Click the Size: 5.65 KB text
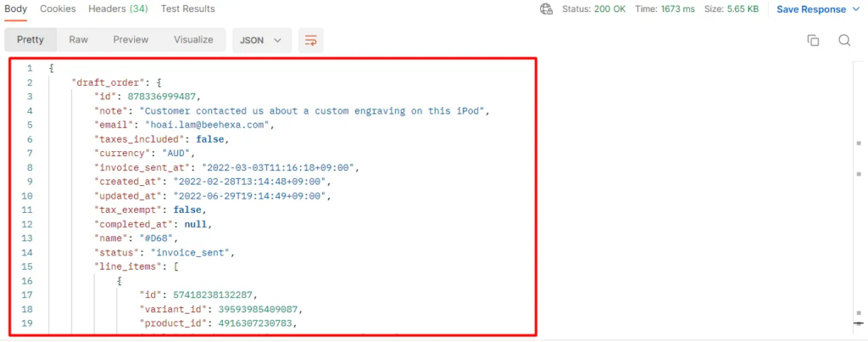The height and width of the screenshot is (342, 868). [732, 8]
